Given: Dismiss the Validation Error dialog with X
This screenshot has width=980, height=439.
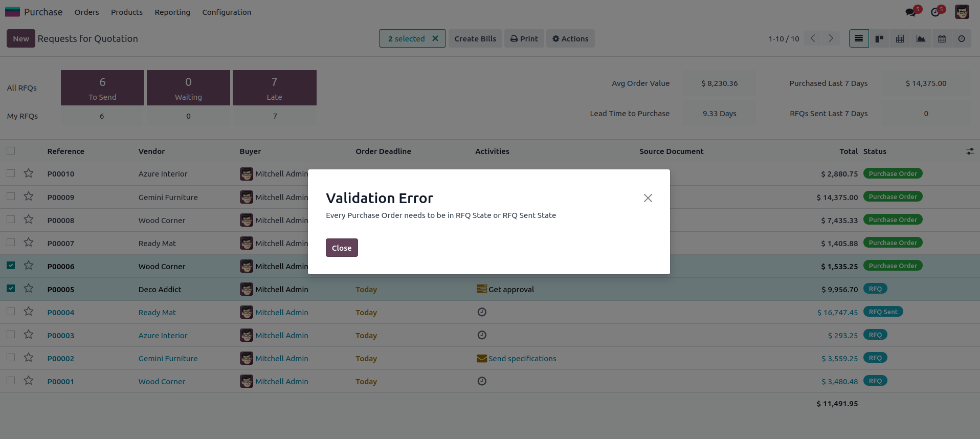Looking at the screenshot, I should (x=648, y=198).
